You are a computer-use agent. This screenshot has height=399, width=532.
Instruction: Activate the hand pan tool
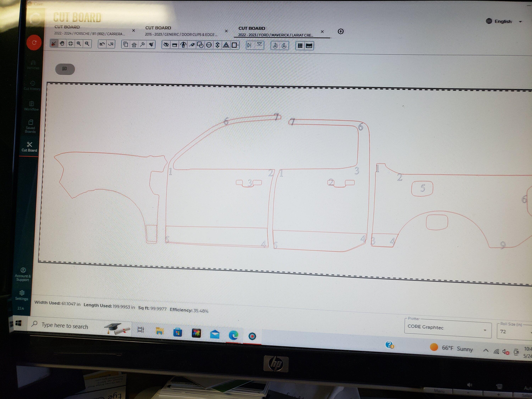62,43
